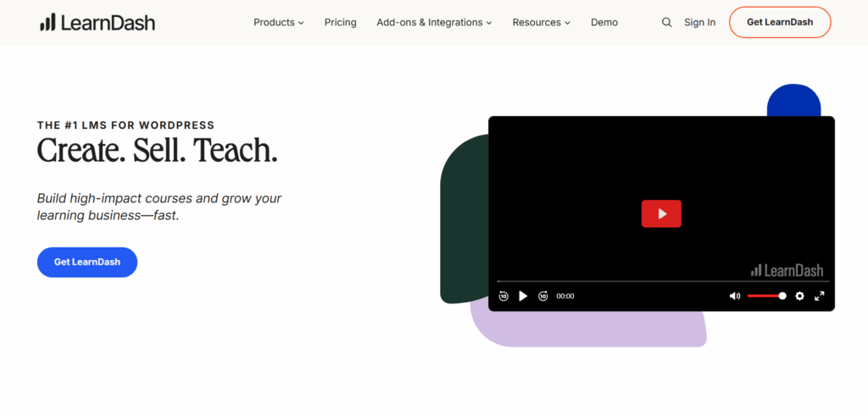Skip video forward 10 seconds
Screen dimensions: 868x416
[543, 296]
